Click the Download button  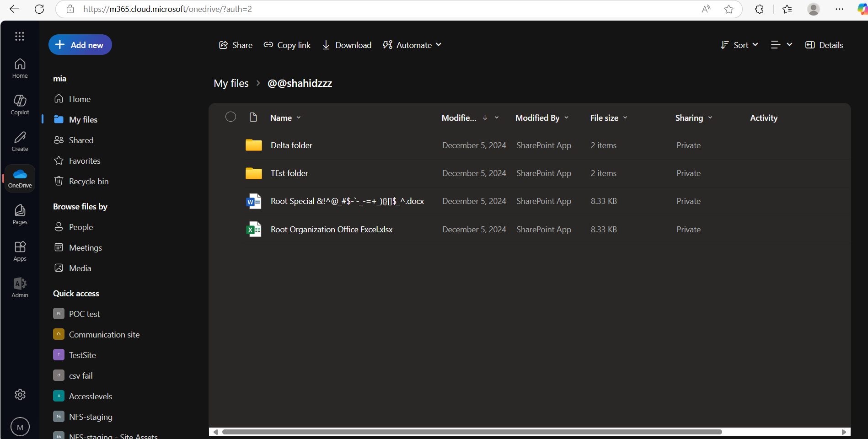click(347, 45)
